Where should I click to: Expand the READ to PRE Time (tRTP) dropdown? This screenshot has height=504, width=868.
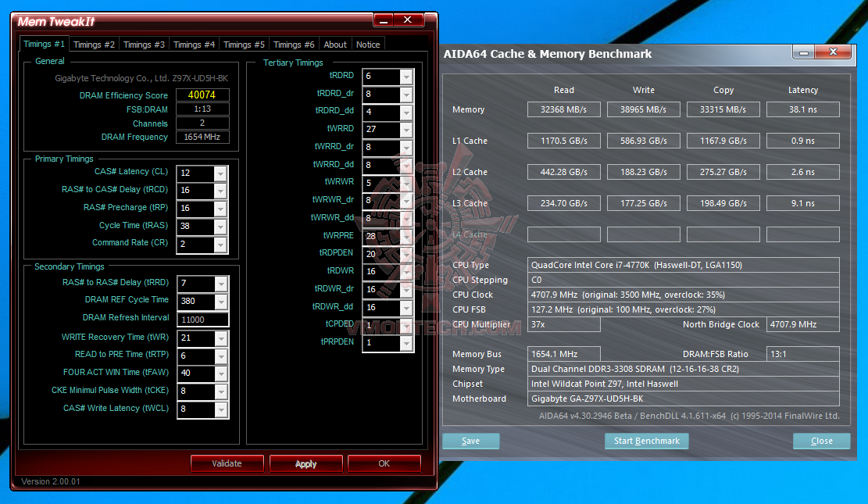coord(221,356)
